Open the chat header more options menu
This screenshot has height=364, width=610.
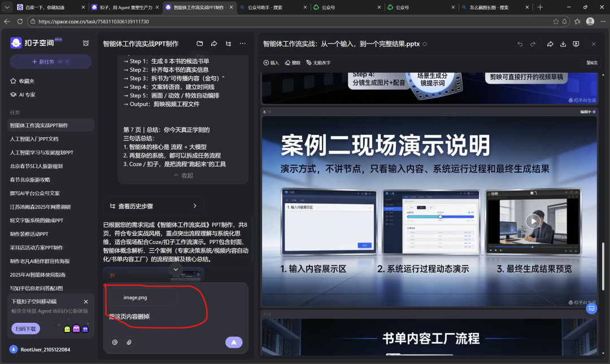tap(243, 43)
